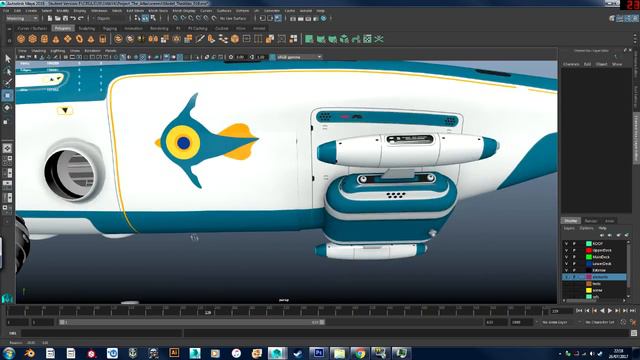Click the ROOF layer color swatch
Screen dimensions: 640x360
(x=589, y=243)
